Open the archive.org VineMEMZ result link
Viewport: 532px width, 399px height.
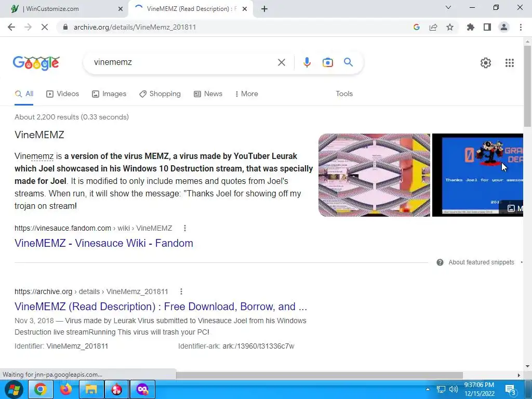[161, 307]
